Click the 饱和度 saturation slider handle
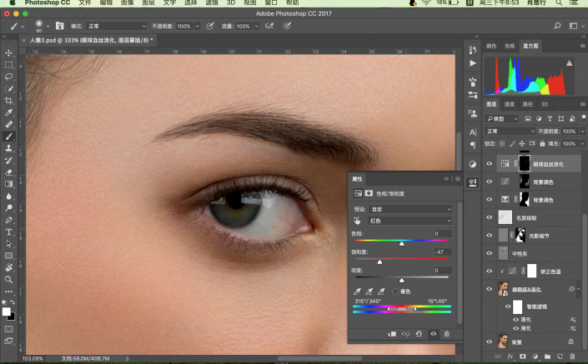588x364 pixels. coord(380,262)
